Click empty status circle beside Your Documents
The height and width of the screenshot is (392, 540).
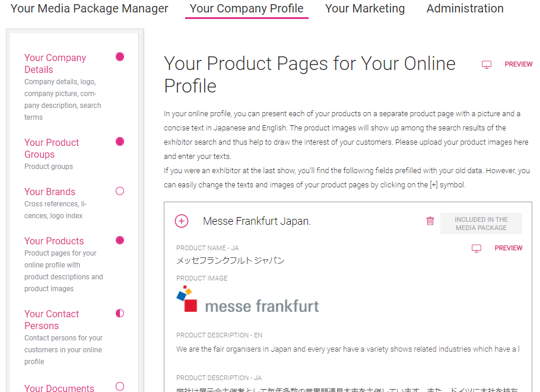pos(120,386)
